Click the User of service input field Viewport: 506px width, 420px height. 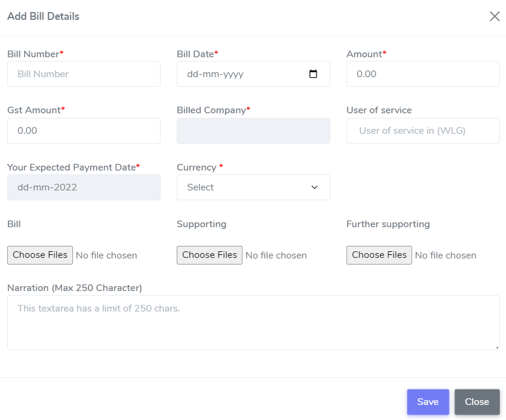[x=422, y=131]
